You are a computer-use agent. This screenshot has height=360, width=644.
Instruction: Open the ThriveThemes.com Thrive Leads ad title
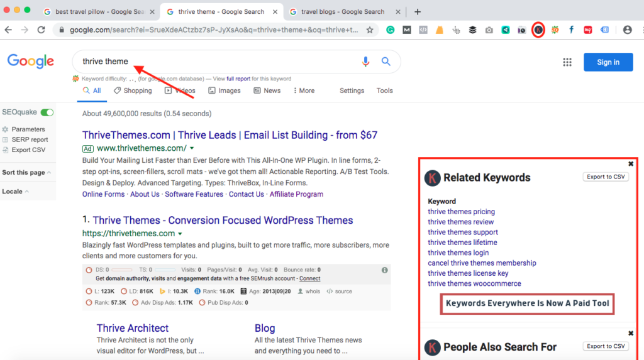(230, 135)
